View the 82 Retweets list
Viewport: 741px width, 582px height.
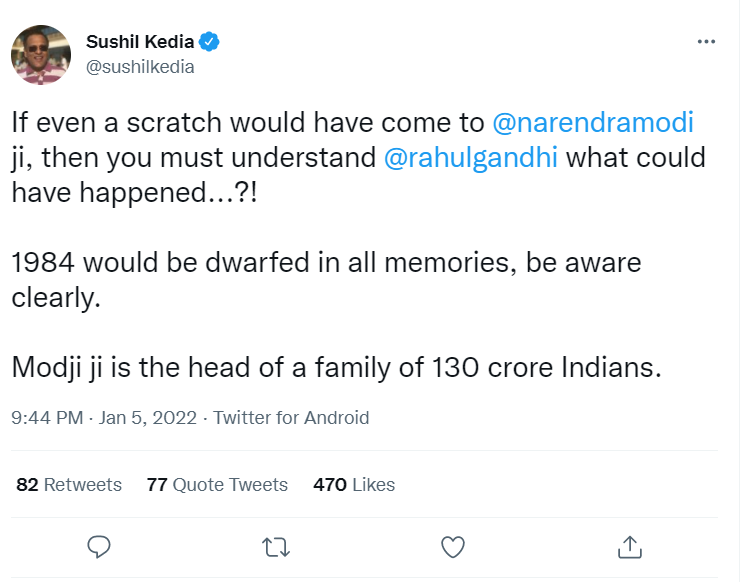pos(69,485)
